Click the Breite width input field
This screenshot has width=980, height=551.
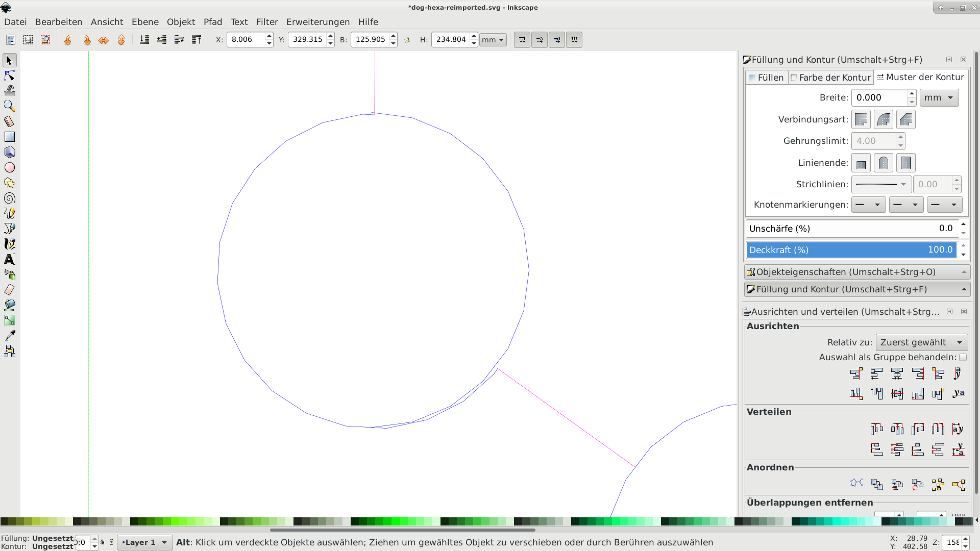click(879, 97)
